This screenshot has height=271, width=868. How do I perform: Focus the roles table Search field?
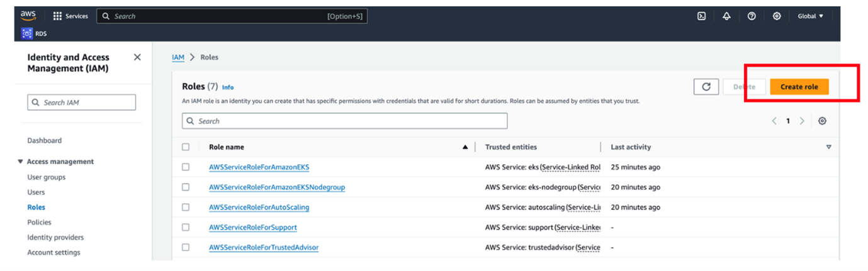click(x=344, y=121)
